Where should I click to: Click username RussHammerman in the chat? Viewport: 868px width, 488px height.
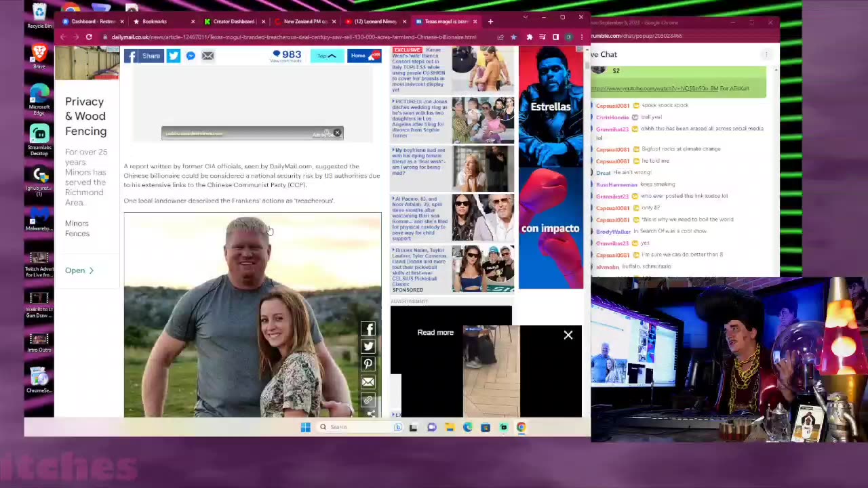[x=616, y=184]
